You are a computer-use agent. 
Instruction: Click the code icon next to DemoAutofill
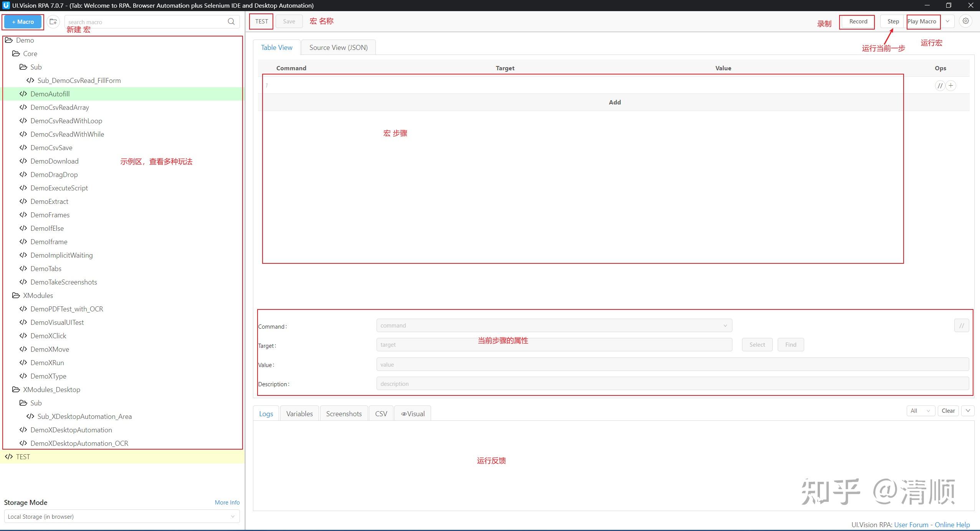point(23,94)
